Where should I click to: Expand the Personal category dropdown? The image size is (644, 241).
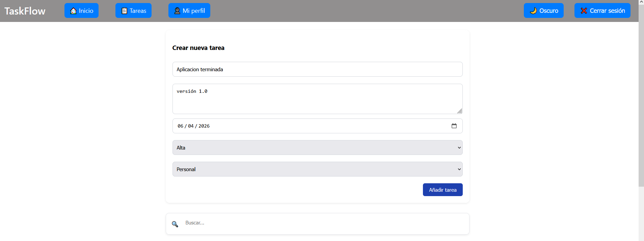[x=317, y=169]
